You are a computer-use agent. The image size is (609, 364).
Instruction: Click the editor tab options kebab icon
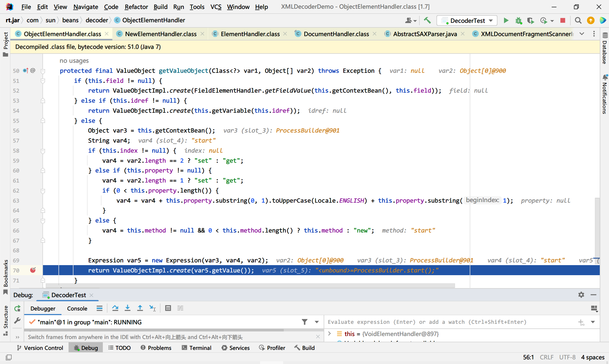coord(594,34)
